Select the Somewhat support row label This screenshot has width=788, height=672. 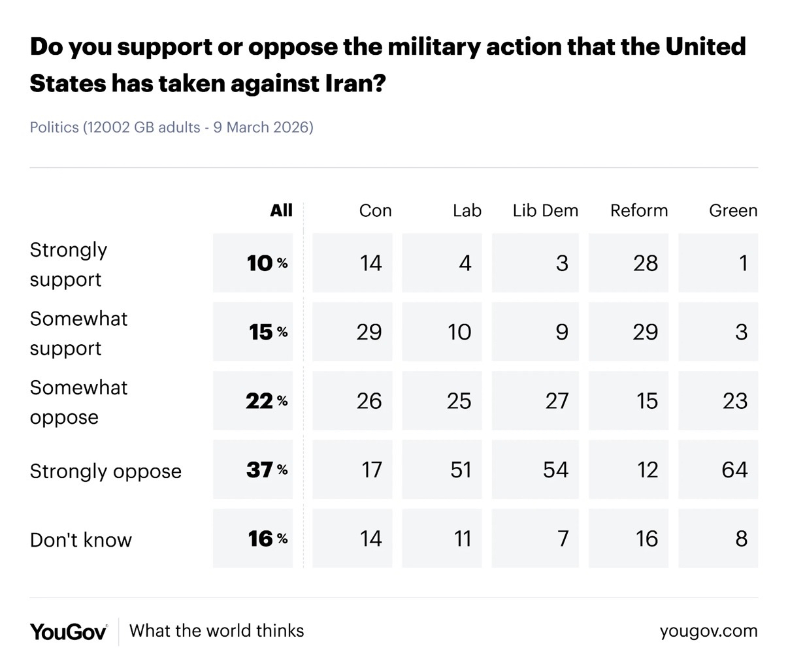click(78, 333)
